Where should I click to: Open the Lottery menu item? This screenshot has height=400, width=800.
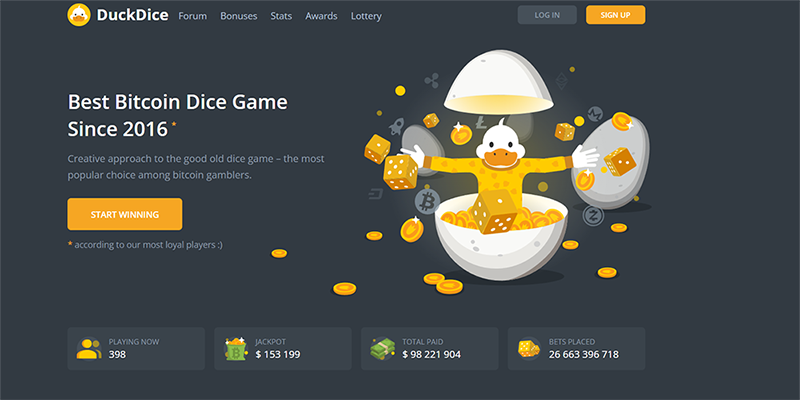click(366, 16)
